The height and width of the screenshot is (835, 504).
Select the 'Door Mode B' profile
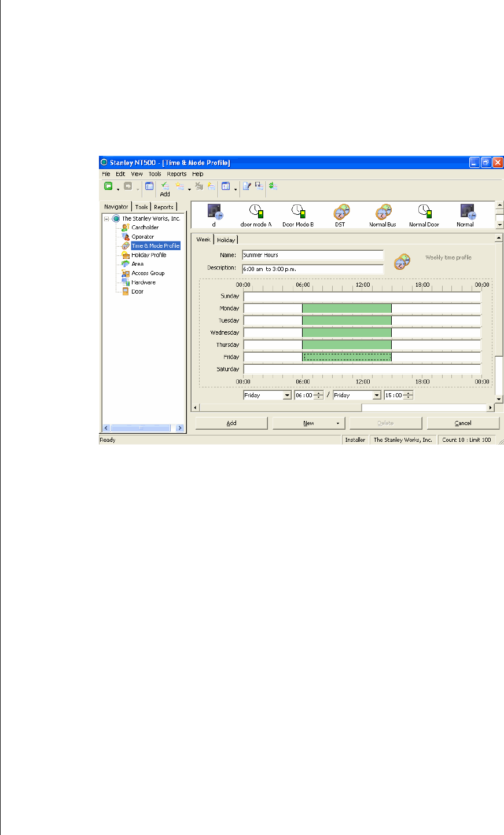[x=298, y=215]
